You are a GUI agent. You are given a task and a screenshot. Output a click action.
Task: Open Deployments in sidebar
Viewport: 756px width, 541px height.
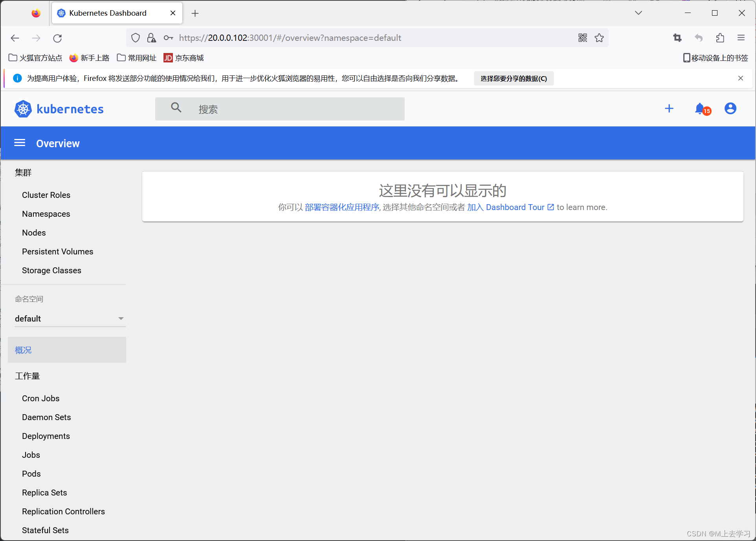coord(46,436)
